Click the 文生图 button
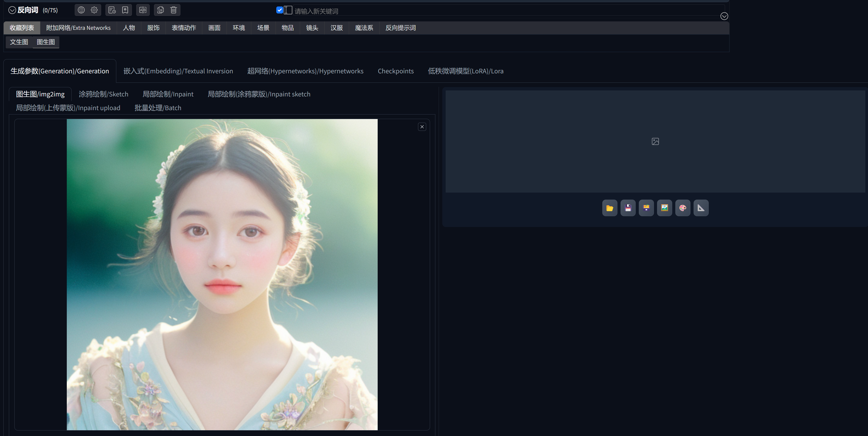This screenshot has height=436, width=868. click(x=19, y=42)
